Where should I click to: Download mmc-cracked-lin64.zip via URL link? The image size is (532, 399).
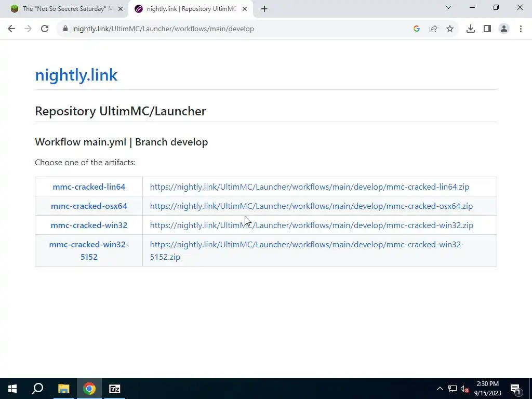tap(310, 187)
